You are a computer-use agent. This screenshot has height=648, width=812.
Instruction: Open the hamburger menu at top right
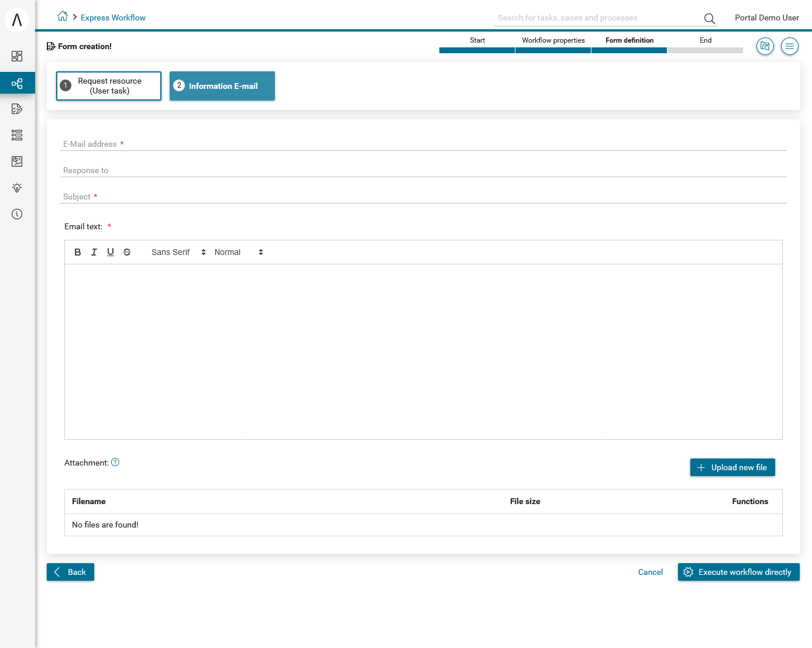(x=790, y=46)
